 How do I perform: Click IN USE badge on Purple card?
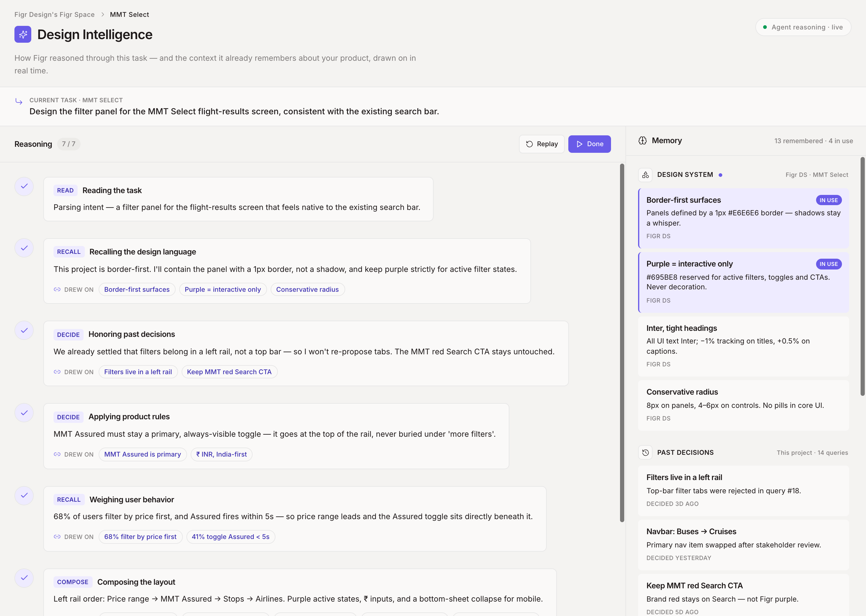(x=828, y=264)
